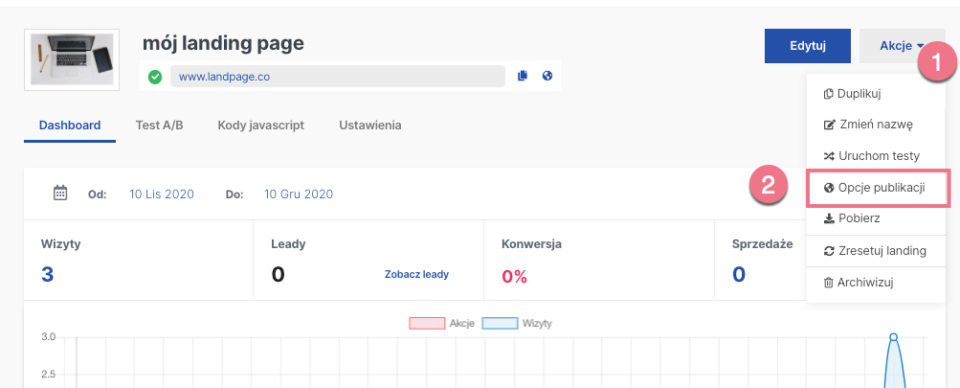Toggle the Akcje red legend swatch
This screenshot has height=388, width=960.
coord(427,323)
